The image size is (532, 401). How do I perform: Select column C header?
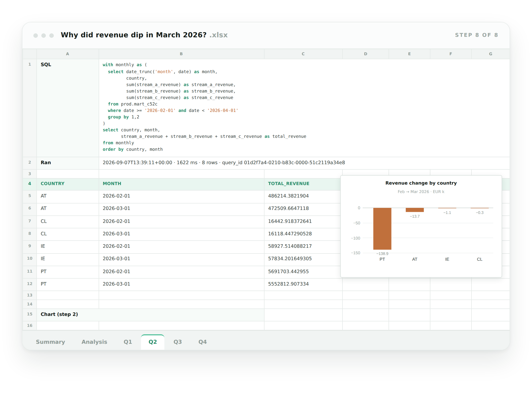303,54
